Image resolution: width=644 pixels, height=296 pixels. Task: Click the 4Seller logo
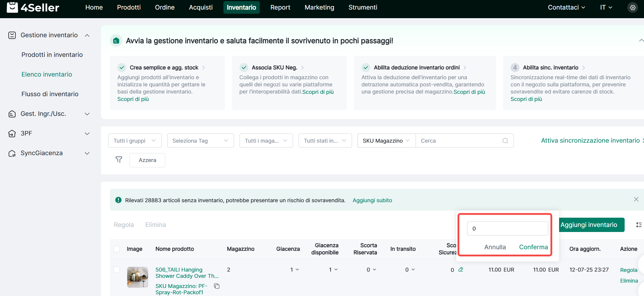(33, 7)
